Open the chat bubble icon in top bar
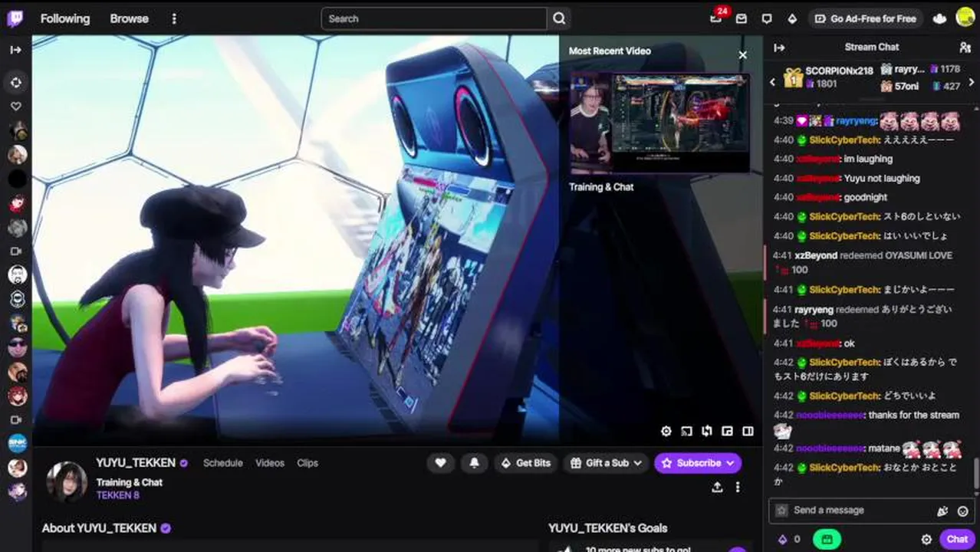This screenshot has height=552, width=980. pyautogui.click(x=767, y=18)
